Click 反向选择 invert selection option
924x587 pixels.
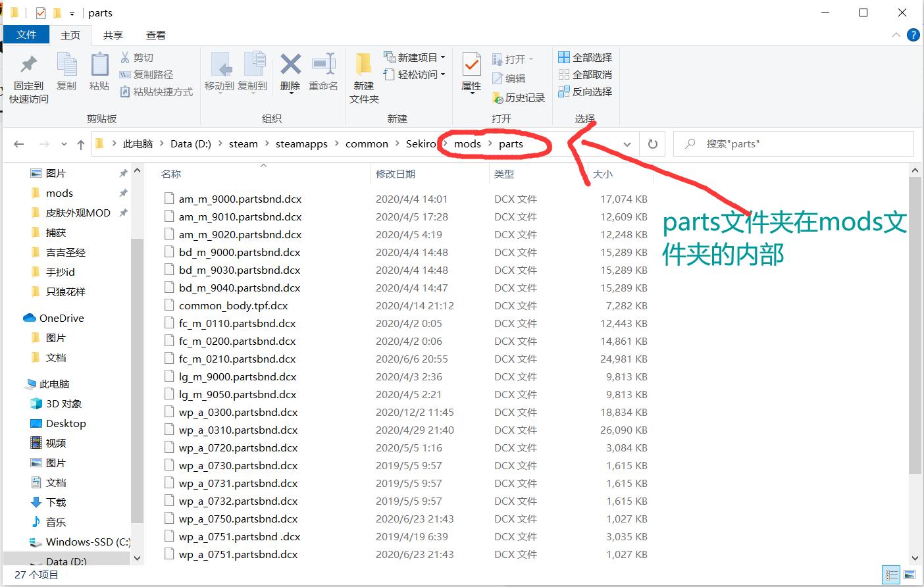[x=585, y=92]
